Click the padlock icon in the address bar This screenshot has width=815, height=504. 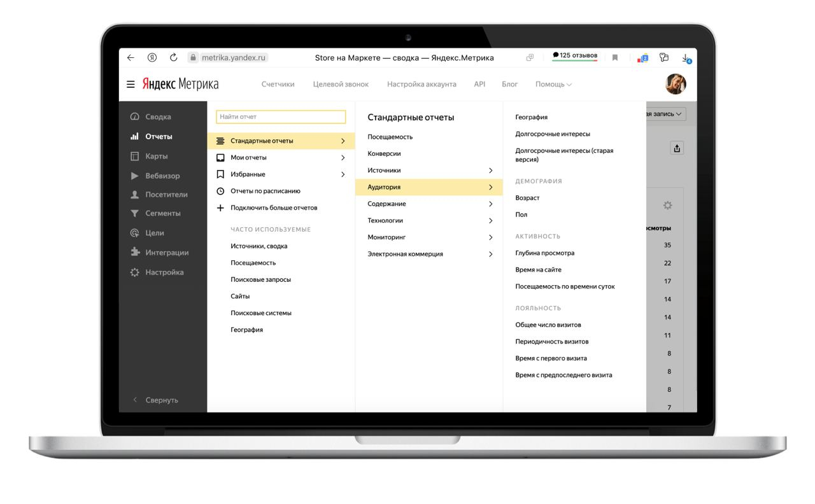click(x=193, y=57)
